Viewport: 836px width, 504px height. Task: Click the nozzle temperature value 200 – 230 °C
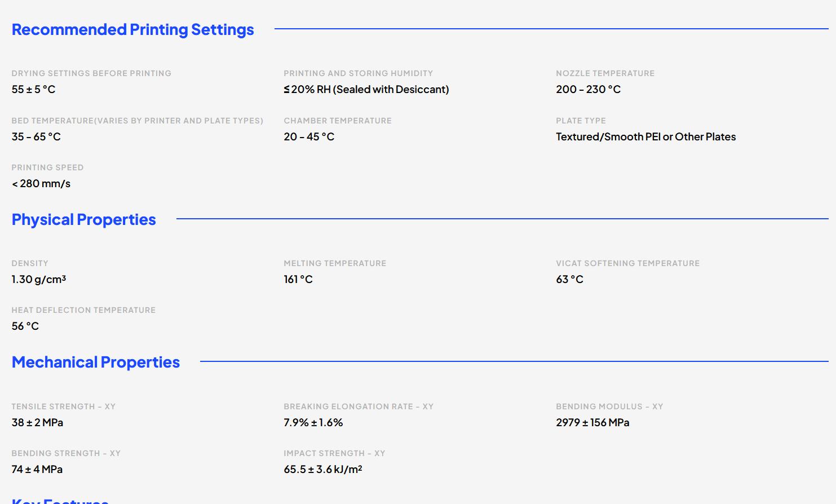coord(588,89)
